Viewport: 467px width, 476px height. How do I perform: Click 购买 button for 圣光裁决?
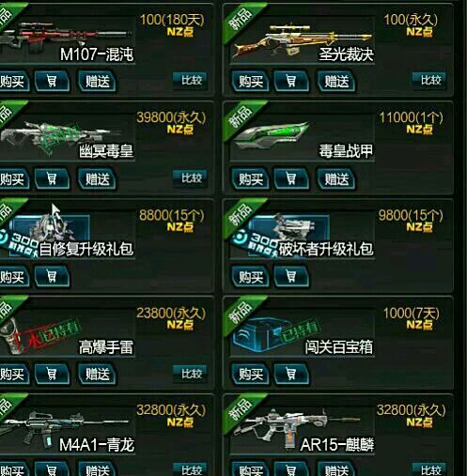[251, 82]
